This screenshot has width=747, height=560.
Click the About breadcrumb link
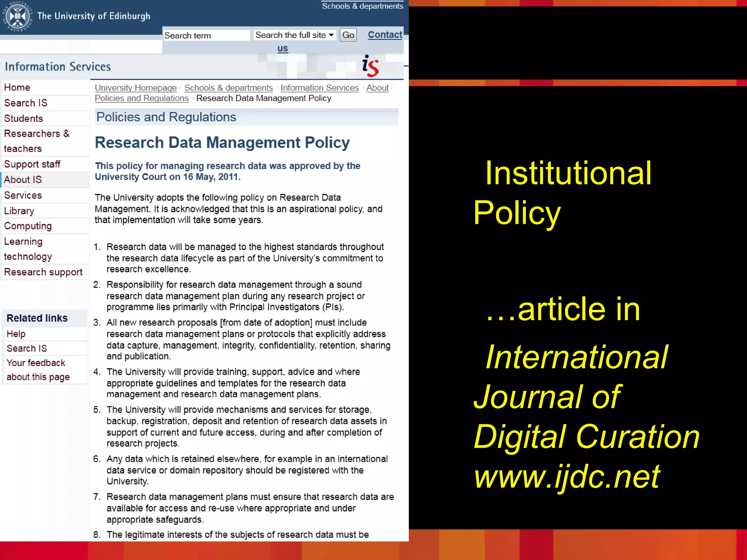pos(378,88)
